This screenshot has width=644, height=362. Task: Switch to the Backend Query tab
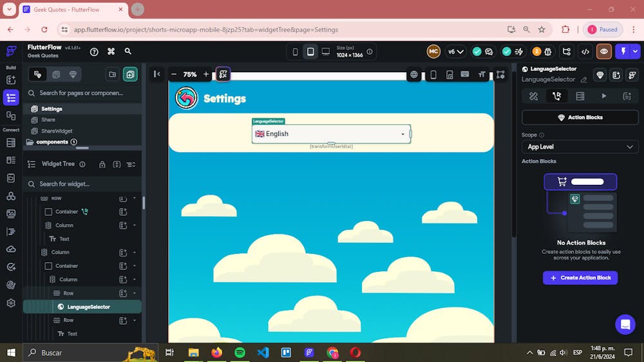click(x=580, y=96)
